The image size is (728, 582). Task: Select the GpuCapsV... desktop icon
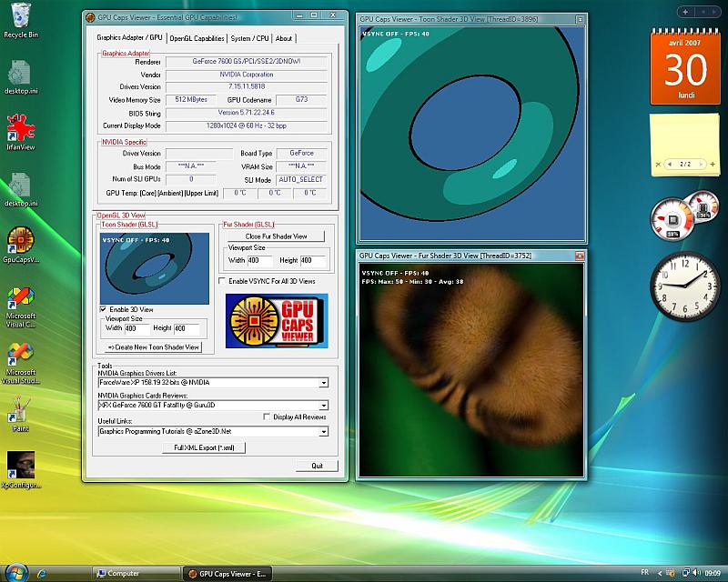20,245
